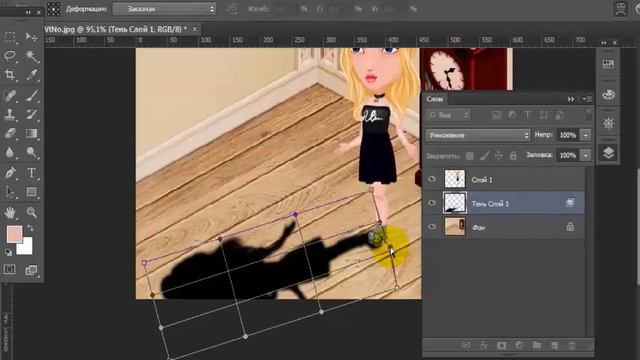Select the Hand tool

click(x=10, y=212)
